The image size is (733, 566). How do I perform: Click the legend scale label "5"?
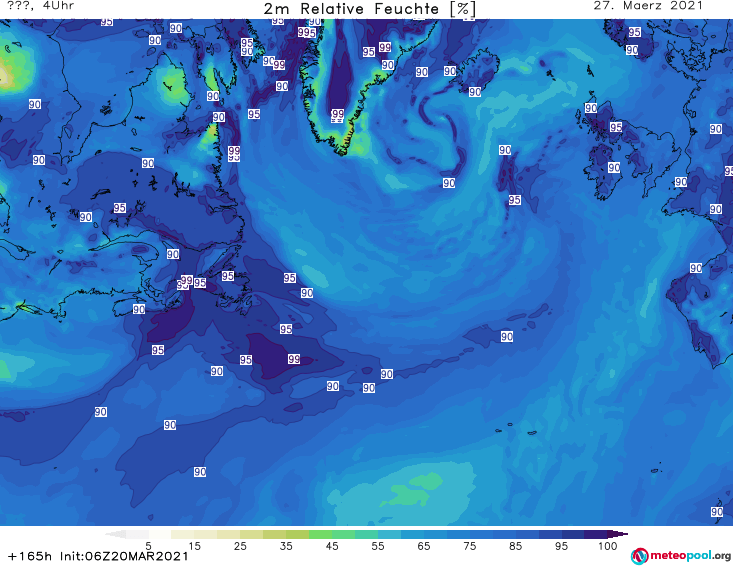148,546
